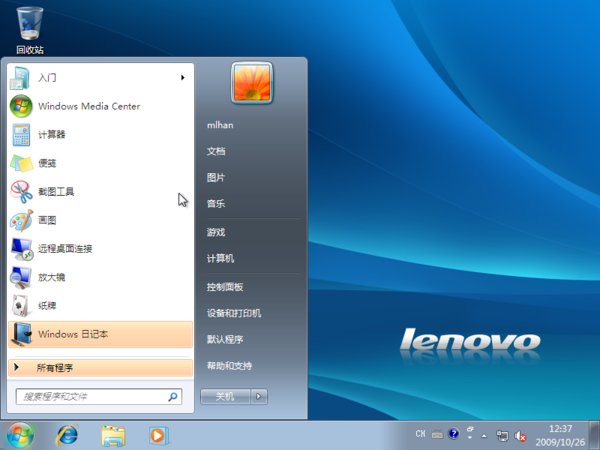The height and width of the screenshot is (450, 600).
Task: Click the CH language indicator
Action: pyautogui.click(x=420, y=434)
